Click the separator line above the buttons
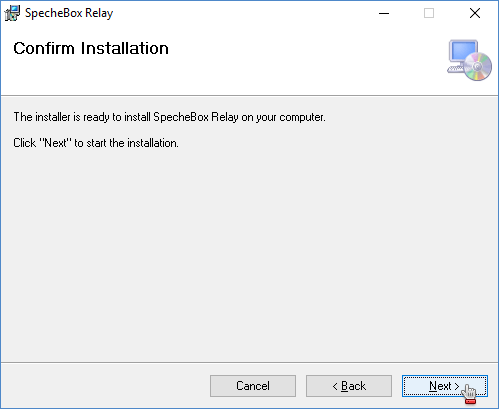The height and width of the screenshot is (409, 499). tap(249, 362)
